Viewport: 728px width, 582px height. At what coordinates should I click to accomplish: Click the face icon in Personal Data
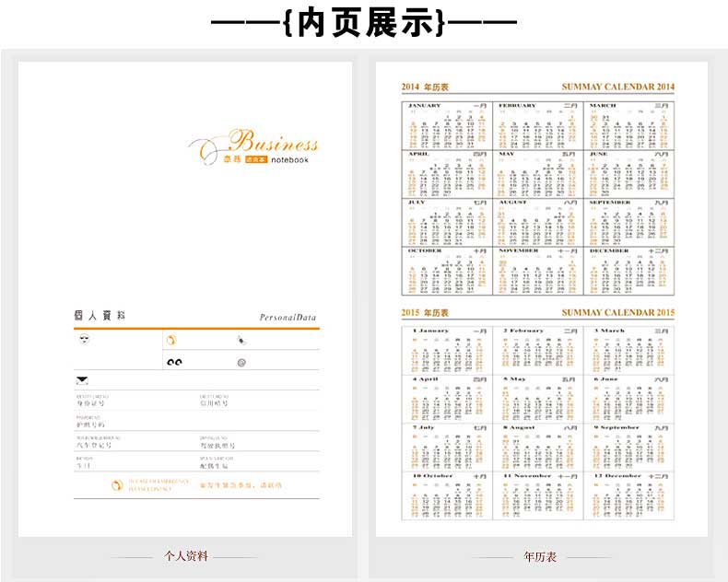85,340
